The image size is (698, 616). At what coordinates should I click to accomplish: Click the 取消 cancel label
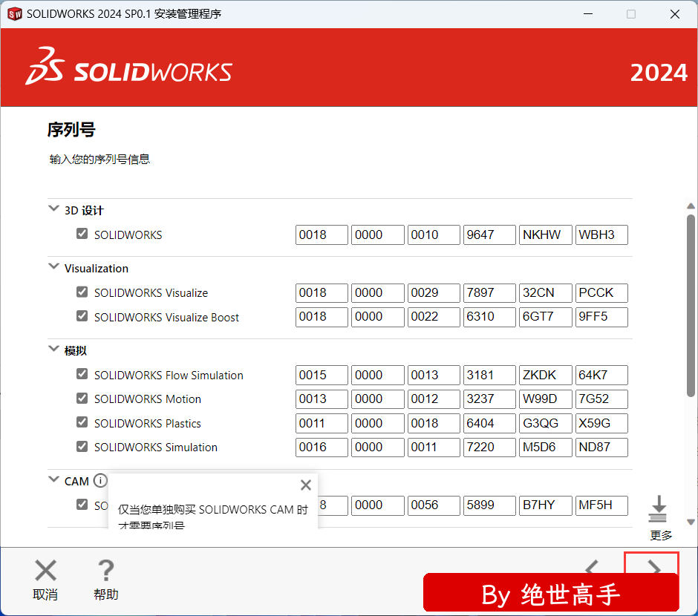tap(45, 594)
